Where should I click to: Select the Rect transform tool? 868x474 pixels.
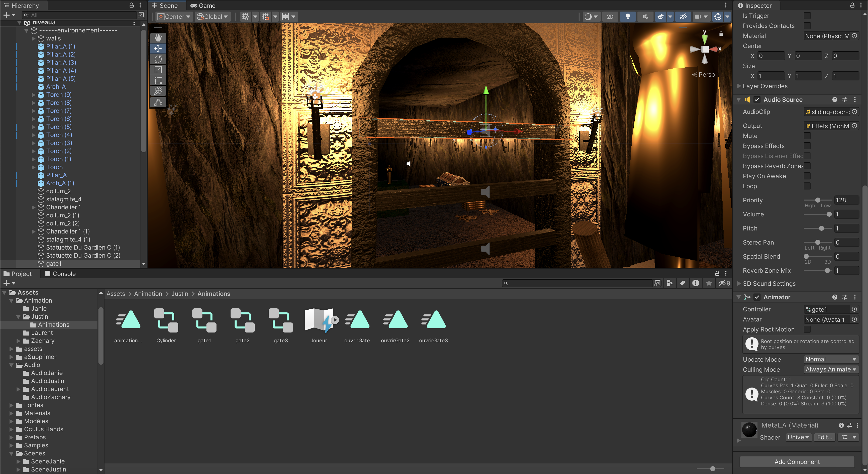point(158,80)
